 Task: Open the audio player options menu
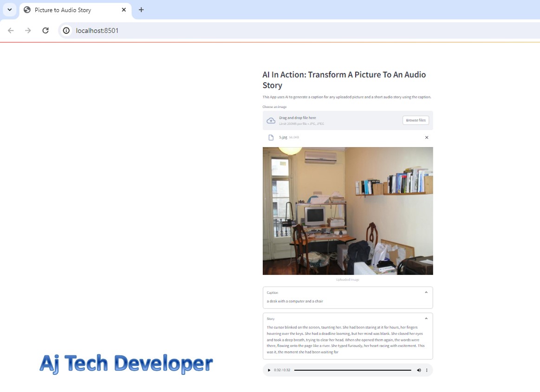click(427, 370)
